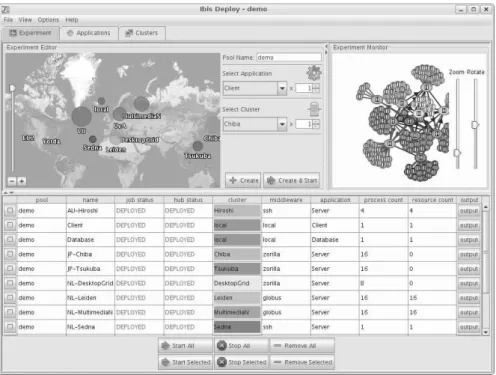Click output button for JP-Chiba row
The width and height of the screenshot is (496, 375).
469,254
